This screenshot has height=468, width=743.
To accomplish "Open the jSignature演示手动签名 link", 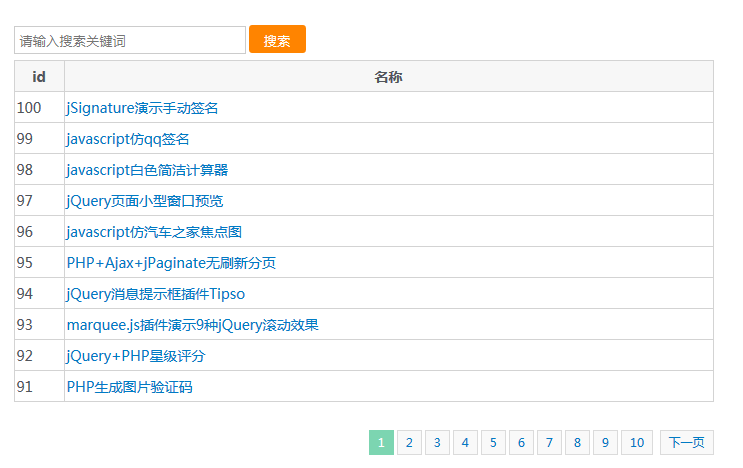I will click(142, 108).
